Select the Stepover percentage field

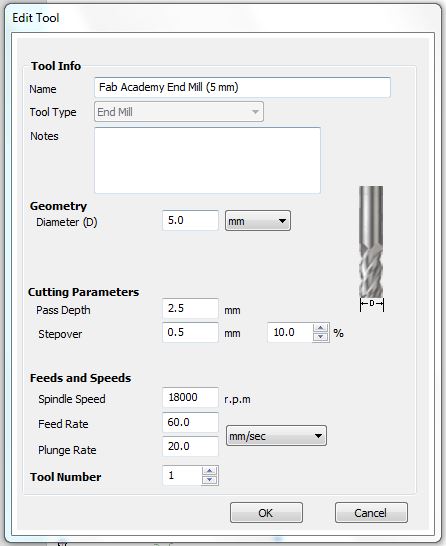coord(290,333)
